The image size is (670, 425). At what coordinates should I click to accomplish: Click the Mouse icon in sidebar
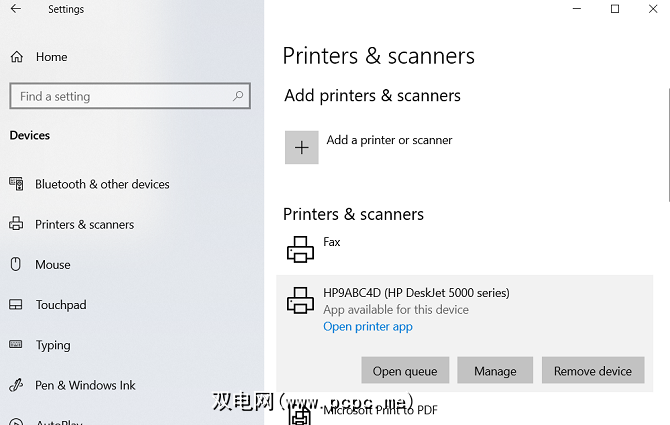click(x=16, y=265)
